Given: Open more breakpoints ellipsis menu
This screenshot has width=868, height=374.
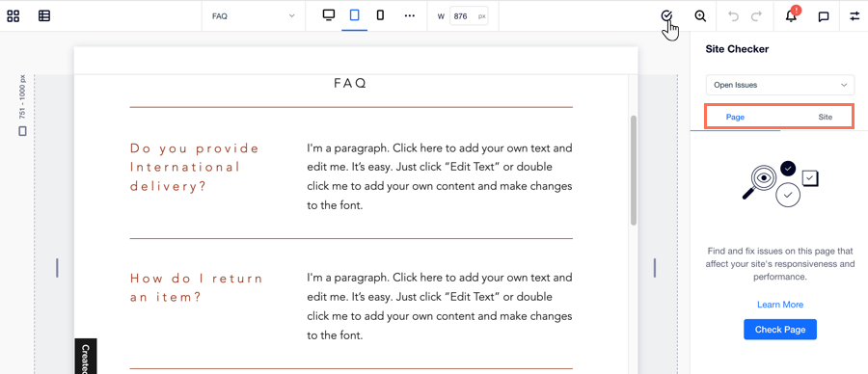Looking at the screenshot, I should pyautogui.click(x=410, y=16).
